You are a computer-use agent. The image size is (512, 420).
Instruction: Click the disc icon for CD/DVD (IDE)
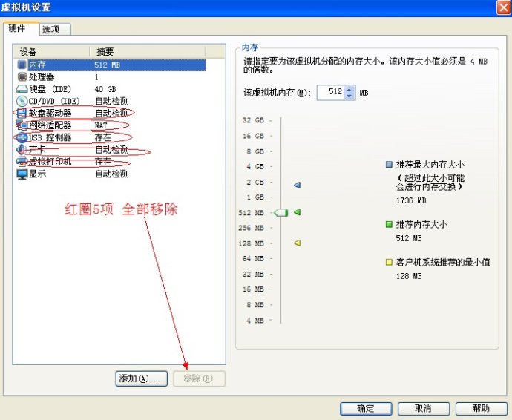click(22, 101)
